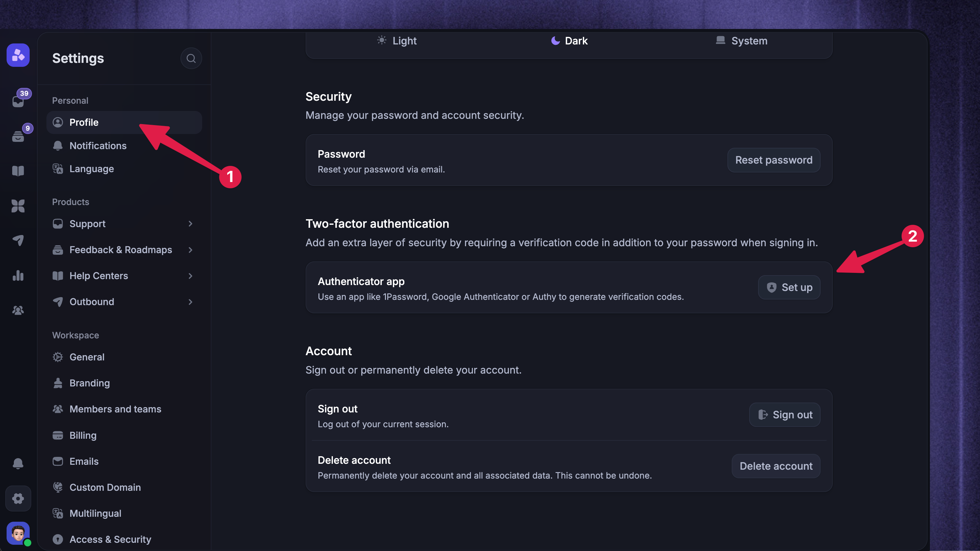Select the Dark theme option
This screenshot has width=980, height=551.
pyautogui.click(x=569, y=41)
